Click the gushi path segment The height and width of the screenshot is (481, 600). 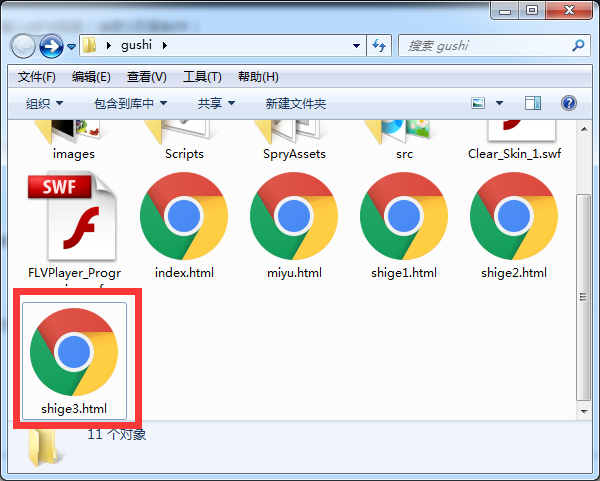point(137,45)
